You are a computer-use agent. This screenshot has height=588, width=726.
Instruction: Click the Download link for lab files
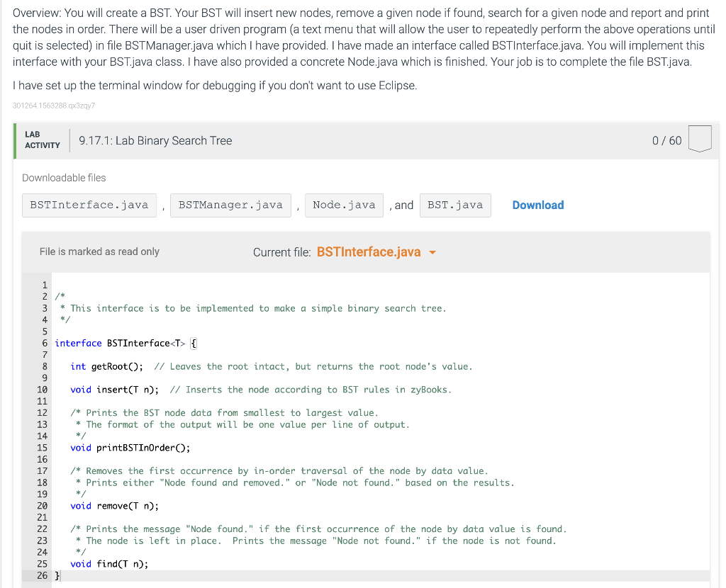click(x=537, y=205)
